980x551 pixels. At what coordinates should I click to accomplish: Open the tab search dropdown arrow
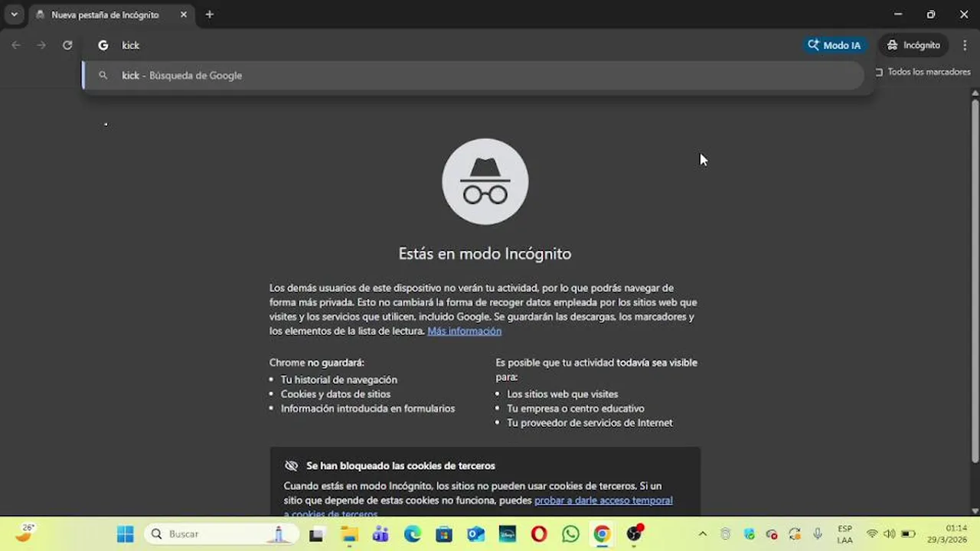[14, 15]
